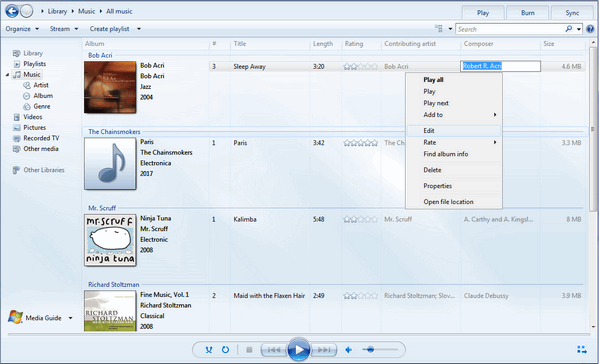The height and width of the screenshot is (364, 599).
Task: Click the Library breadcrumb in the address bar
Action: [x=57, y=11]
